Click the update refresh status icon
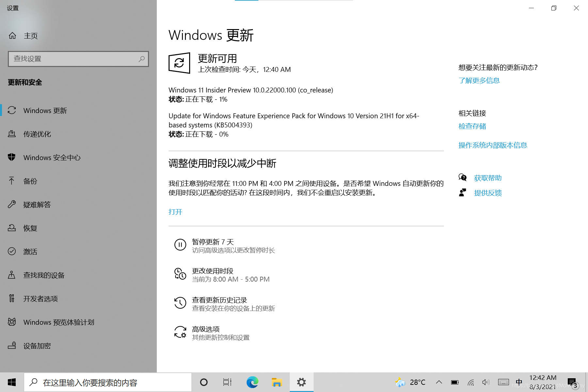 pos(179,63)
